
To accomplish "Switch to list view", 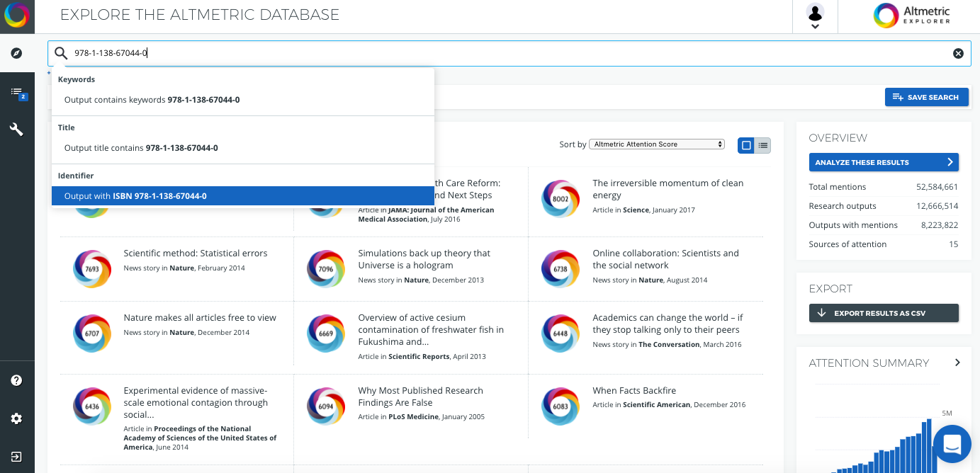I will [x=763, y=145].
